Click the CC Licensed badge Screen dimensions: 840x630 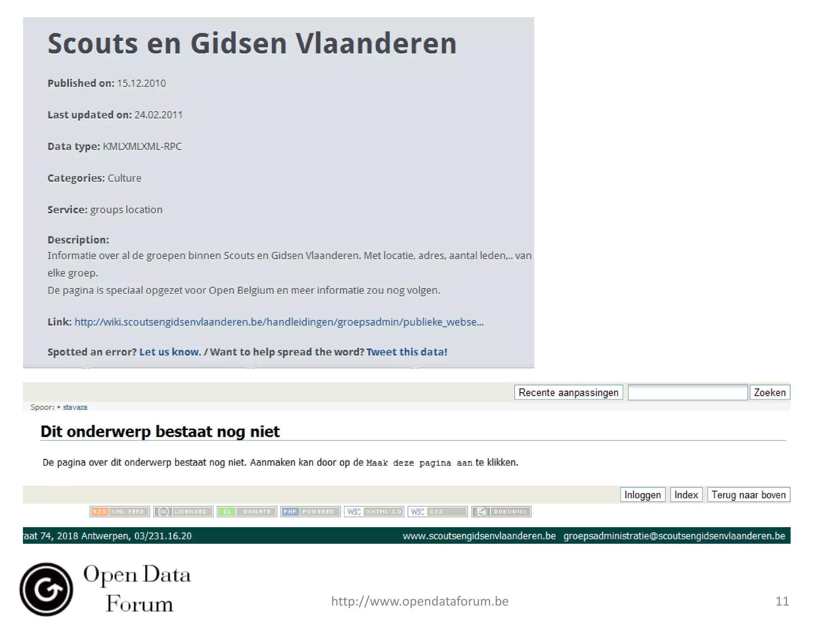tap(183, 511)
